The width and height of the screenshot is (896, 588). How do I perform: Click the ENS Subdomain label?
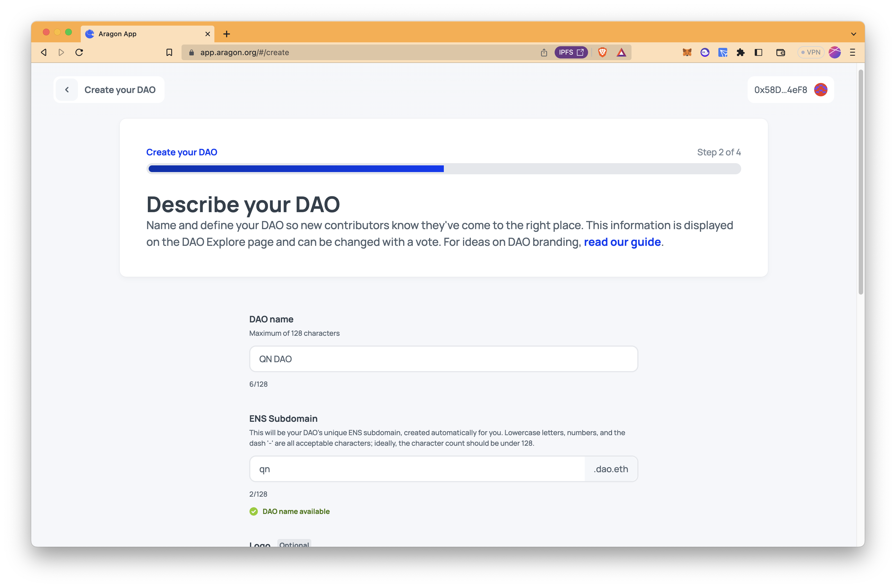point(283,419)
